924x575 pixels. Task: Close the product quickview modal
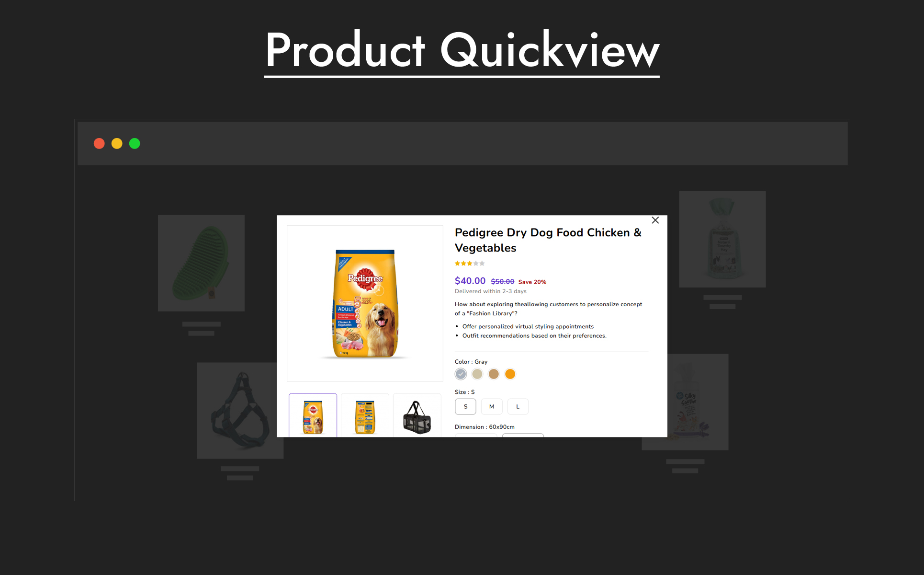coord(655,220)
